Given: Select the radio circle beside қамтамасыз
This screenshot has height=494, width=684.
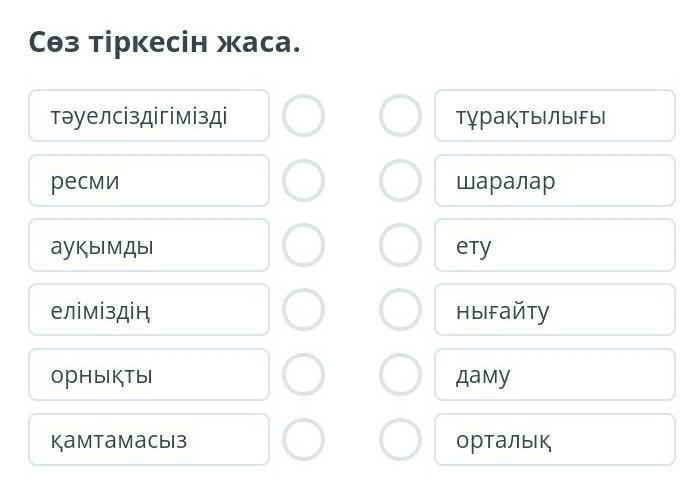Looking at the screenshot, I should [303, 439].
